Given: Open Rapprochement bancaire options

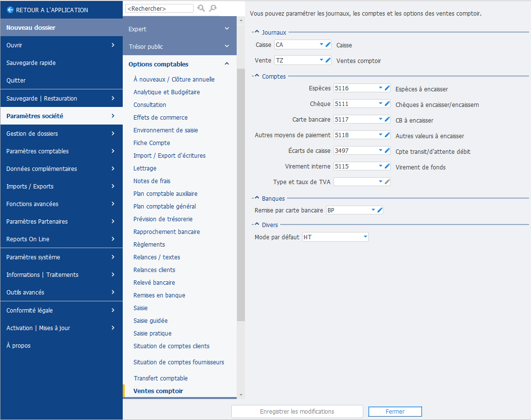Looking at the screenshot, I should tap(167, 231).
